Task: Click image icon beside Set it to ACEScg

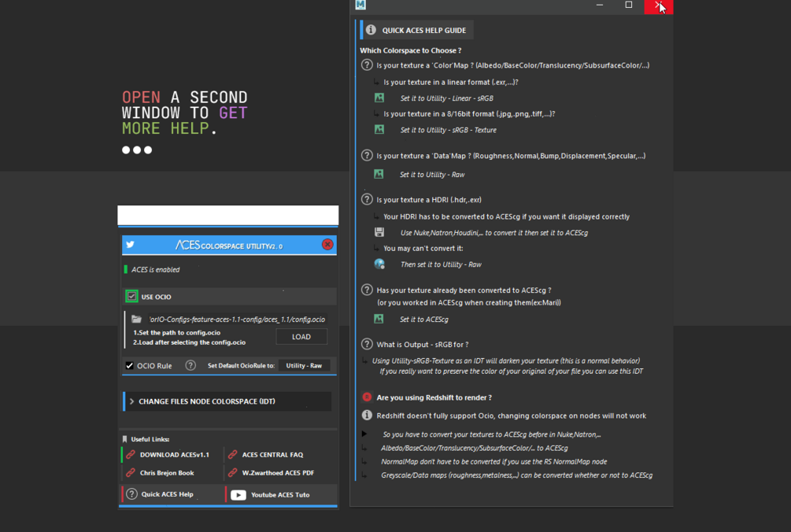Action: [x=379, y=319]
